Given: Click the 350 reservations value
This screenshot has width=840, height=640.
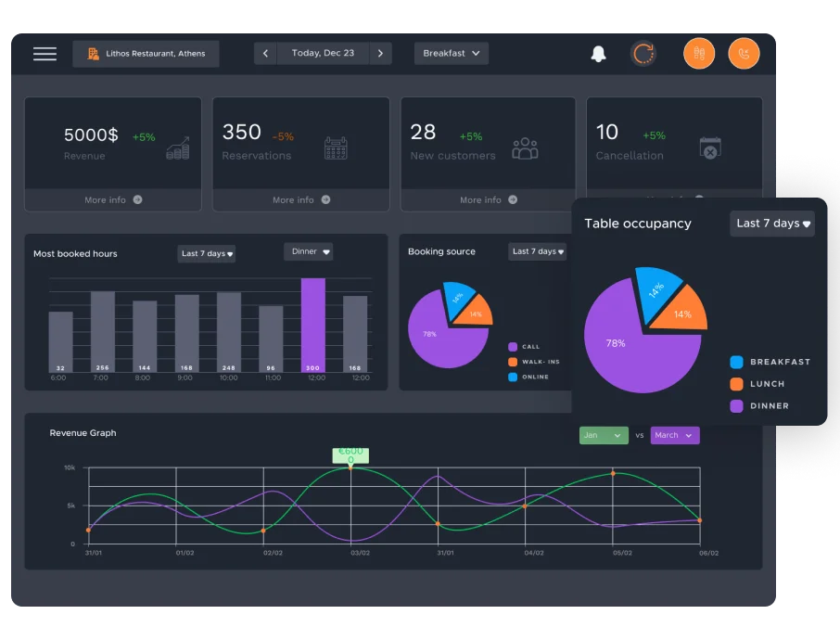Looking at the screenshot, I should point(242,133).
